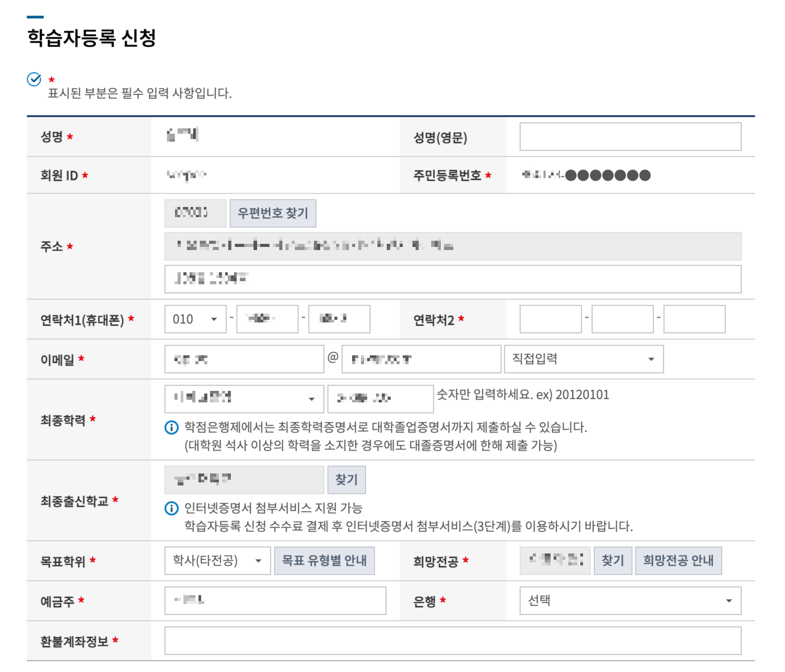This screenshot has width=785, height=672.
Task: Click the 표시된 부분은 필수 입력 사항입니다 text
Action: coord(140,93)
